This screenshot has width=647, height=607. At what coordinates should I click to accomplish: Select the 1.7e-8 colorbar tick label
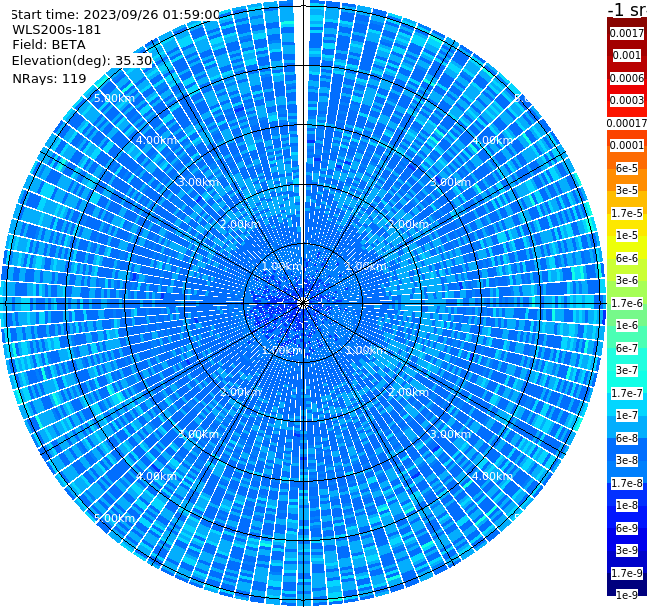pyautogui.click(x=627, y=483)
